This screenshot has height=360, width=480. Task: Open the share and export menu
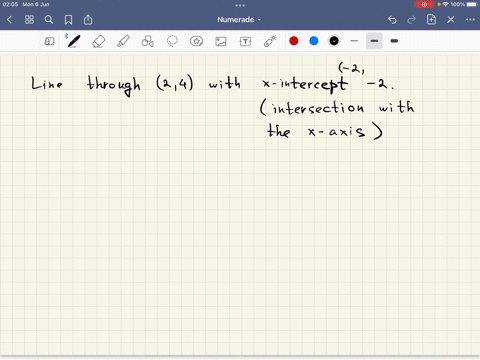point(88,20)
